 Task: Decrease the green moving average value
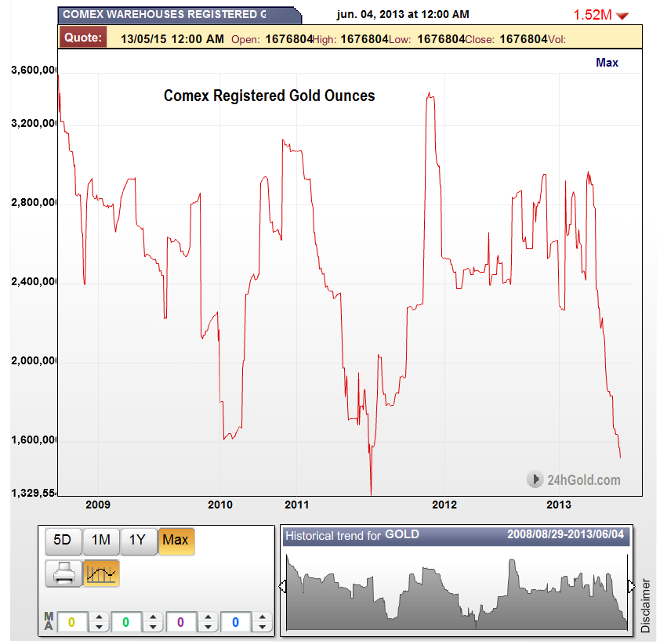(x=153, y=628)
